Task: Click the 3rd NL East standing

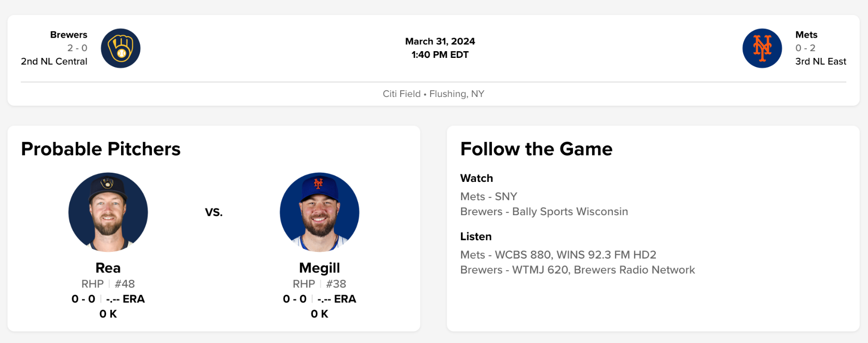Action: click(820, 61)
